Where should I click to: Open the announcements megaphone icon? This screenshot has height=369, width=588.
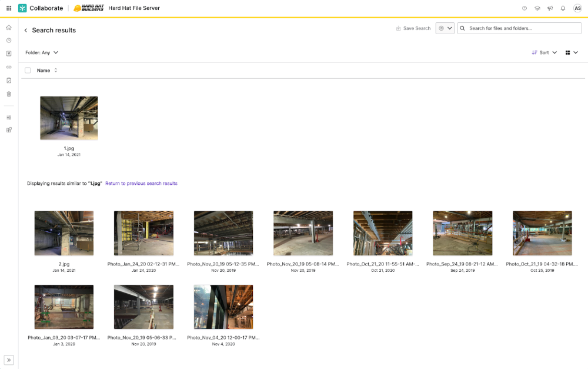pyautogui.click(x=550, y=8)
